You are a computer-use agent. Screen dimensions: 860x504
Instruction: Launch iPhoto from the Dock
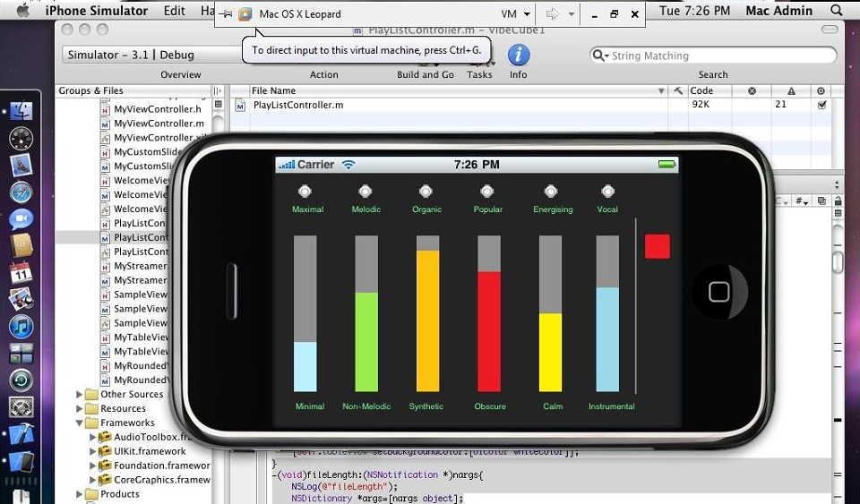tap(21, 299)
